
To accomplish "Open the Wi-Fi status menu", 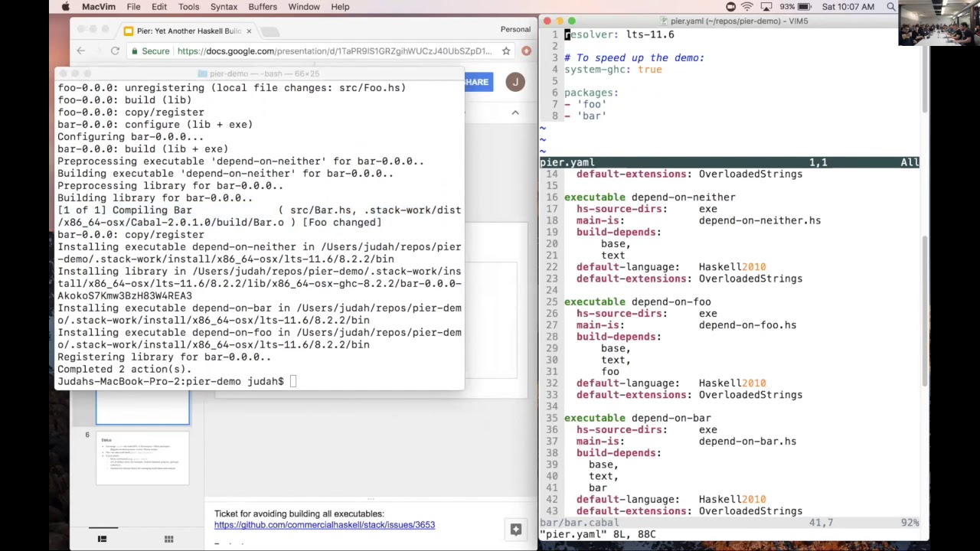I will [747, 7].
